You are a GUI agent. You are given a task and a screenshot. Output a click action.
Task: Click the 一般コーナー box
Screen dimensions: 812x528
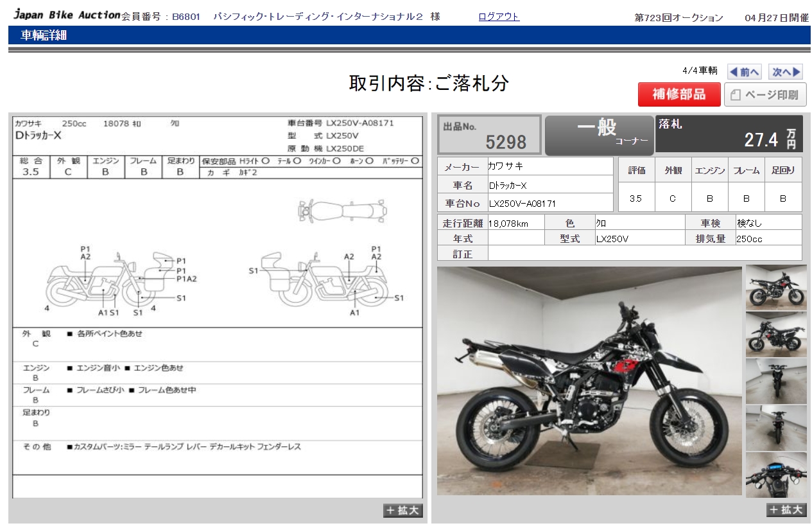point(599,135)
